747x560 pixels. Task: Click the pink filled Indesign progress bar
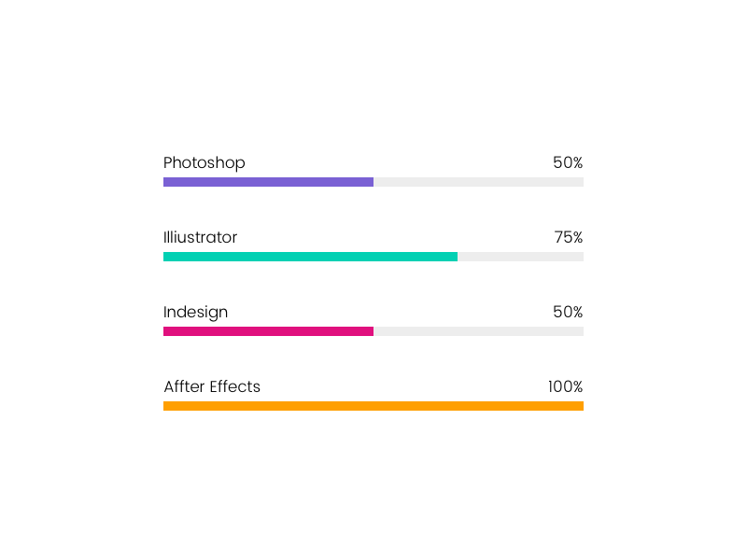268,331
